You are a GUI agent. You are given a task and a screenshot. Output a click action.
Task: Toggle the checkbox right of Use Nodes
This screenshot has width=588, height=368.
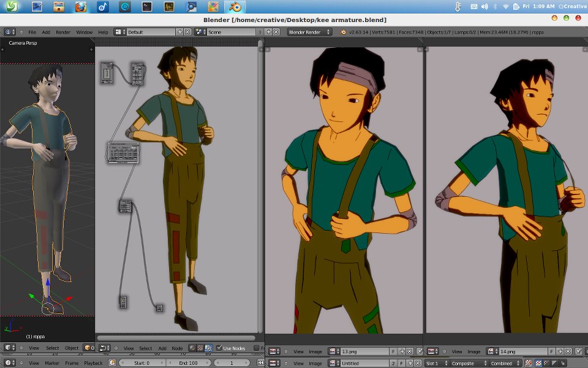pyautogui.click(x=257, y=348)
